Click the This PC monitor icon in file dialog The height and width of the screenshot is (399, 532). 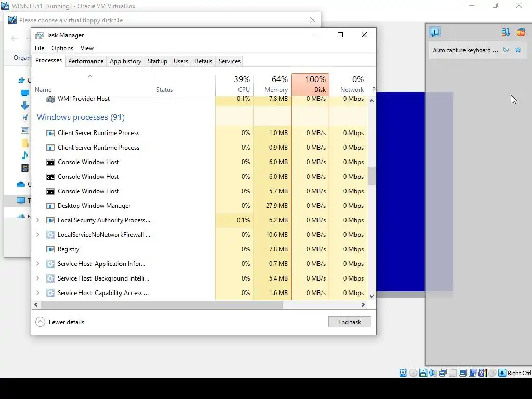(x=21, y=201)
